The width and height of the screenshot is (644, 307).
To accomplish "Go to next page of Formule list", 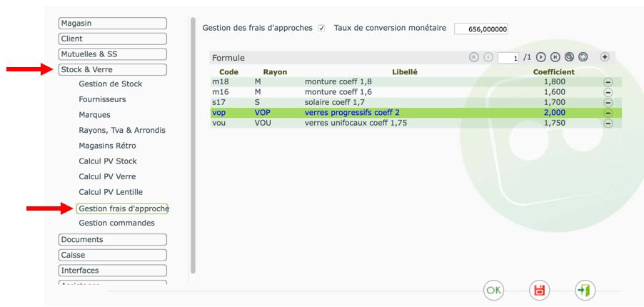I will click(541, 58).
